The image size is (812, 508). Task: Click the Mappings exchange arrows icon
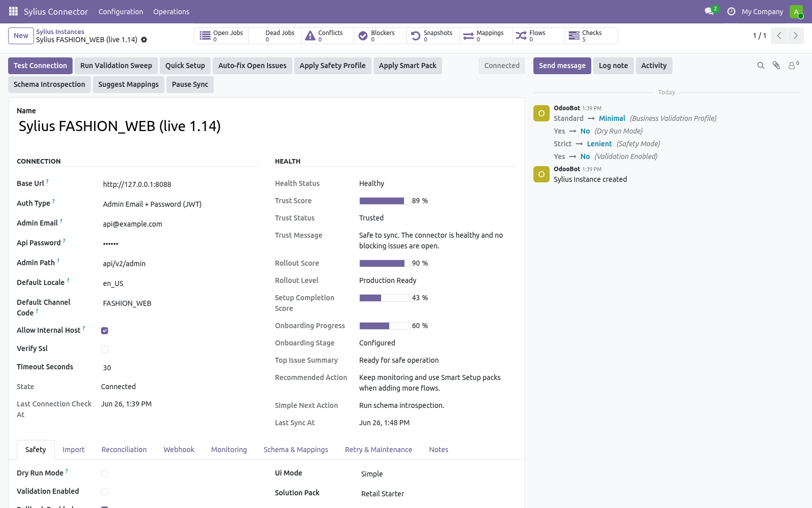[468, 36]
